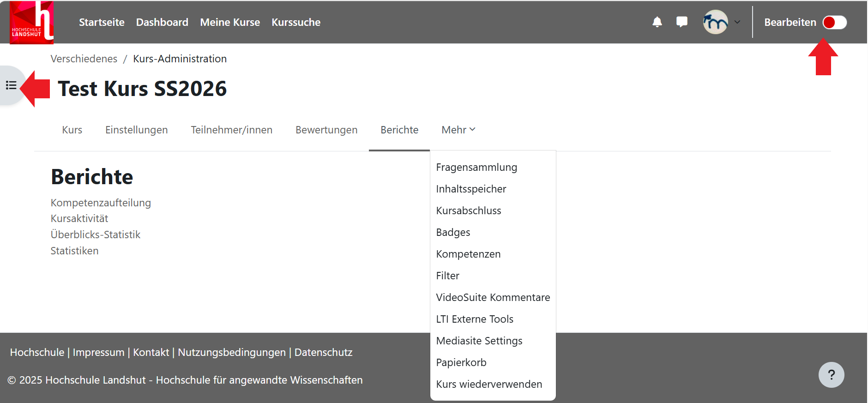Click the Hochschule Landshut logo
868x403 pixels.
[31, 23]
